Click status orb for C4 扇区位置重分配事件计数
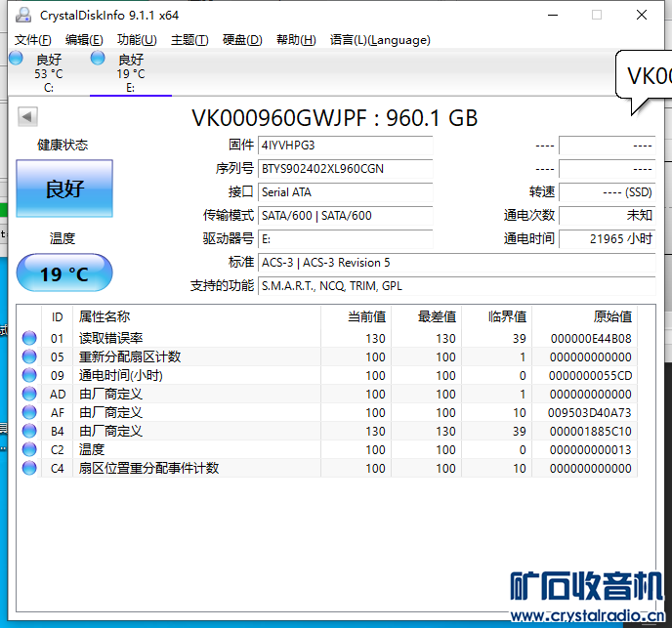 (29, 468)
